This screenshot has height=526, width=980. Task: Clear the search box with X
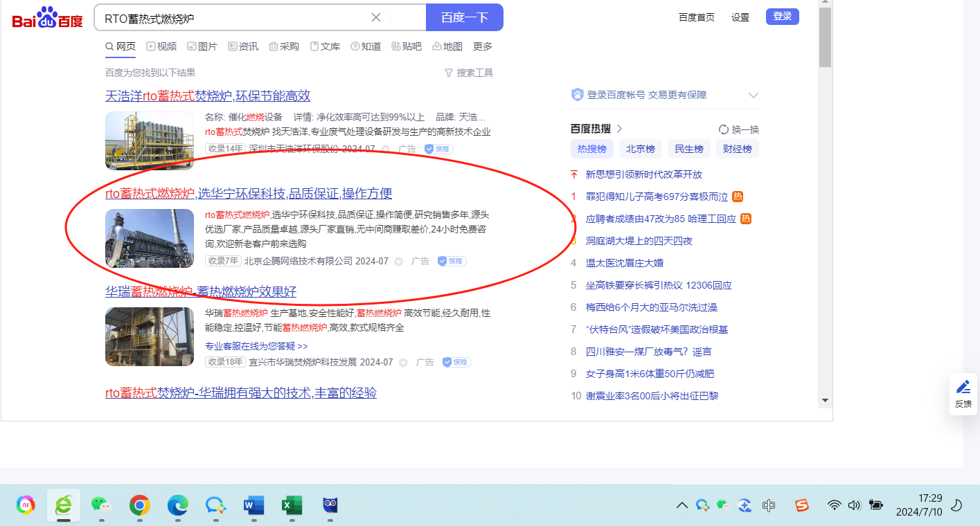click(376, 18)
